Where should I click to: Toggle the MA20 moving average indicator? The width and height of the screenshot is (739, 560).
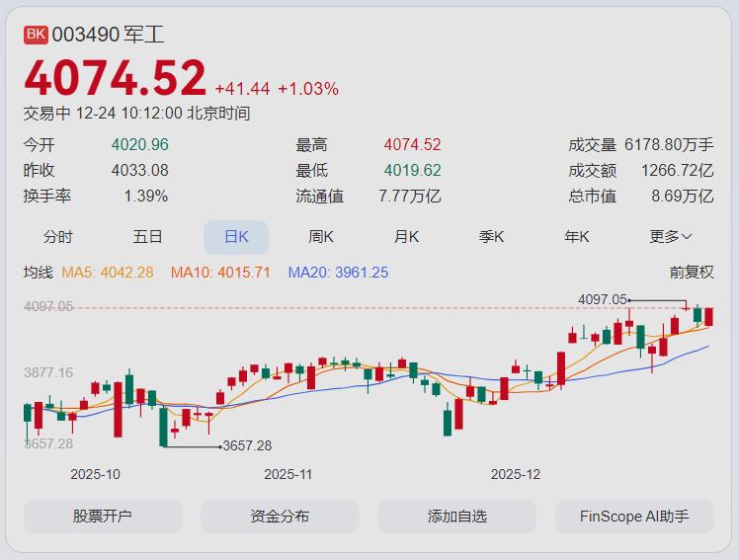[x=338, y=273]
